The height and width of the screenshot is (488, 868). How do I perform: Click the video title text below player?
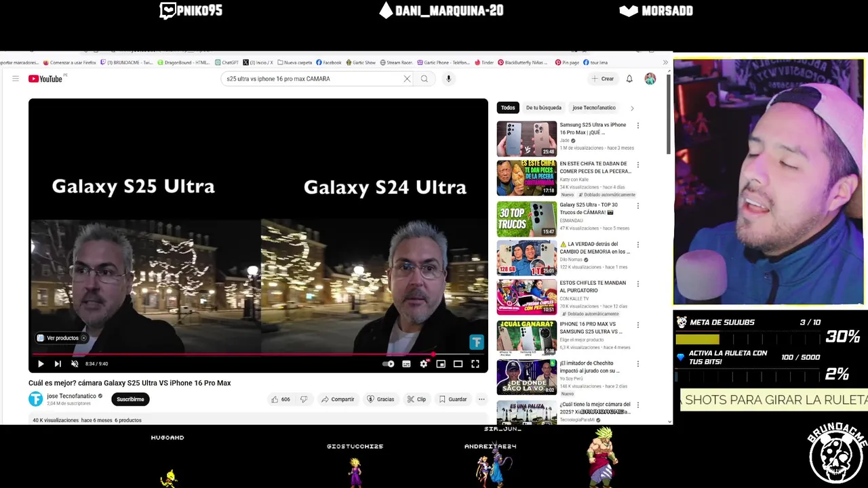(x=130, y=383)
